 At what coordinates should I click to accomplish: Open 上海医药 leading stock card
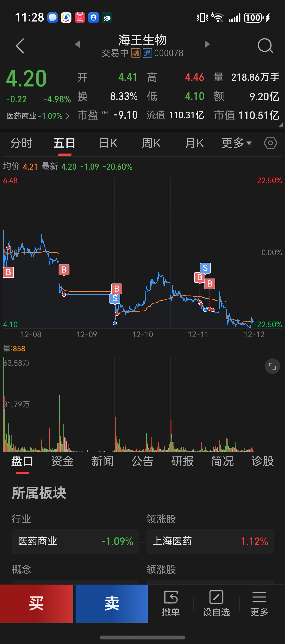pos(210,541)
